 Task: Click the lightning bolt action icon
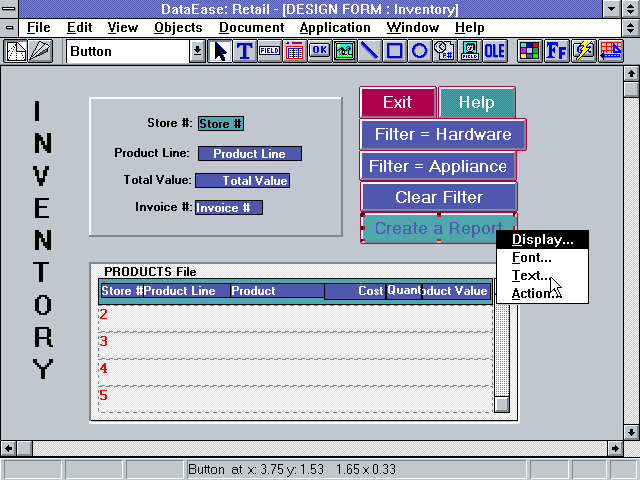pos(584,51)
